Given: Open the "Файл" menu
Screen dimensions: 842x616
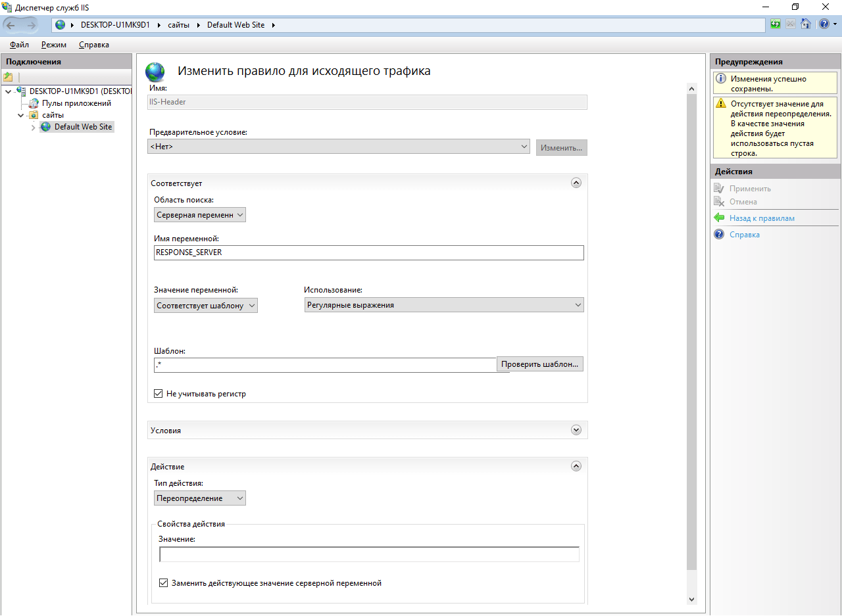Looking at the screenshot, I should pos(19,45).
